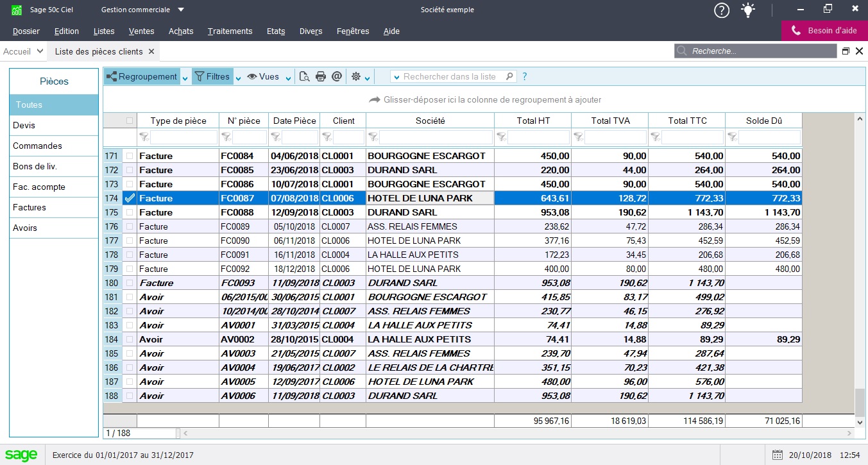Image resolution: width=868 pixels, height=465 pixels.
Task: Click inside the Rechercher dans la liste field
Action: (x=449, y=76)
